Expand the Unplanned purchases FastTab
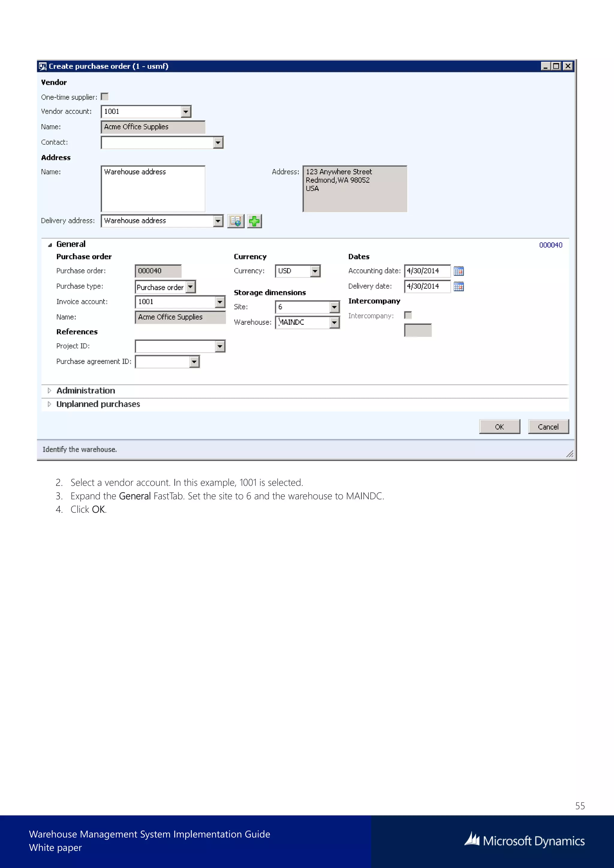Viewport: 614px width, 868px height. coord(49,404)
